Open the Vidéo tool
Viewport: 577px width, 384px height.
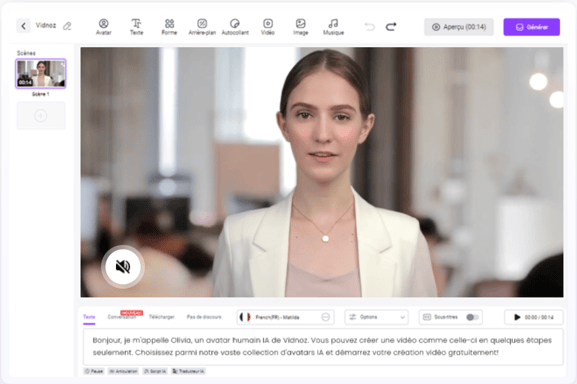tap(268, 27)
